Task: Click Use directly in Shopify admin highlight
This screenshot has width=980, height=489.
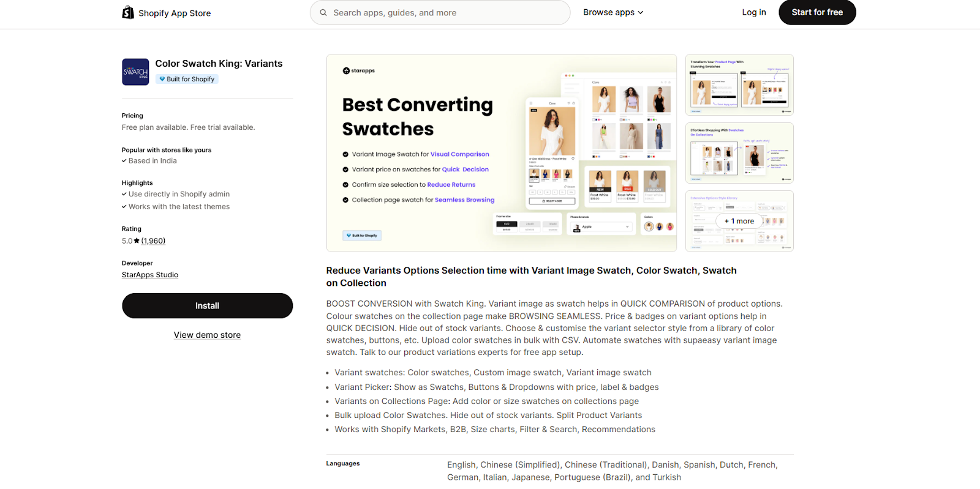Action: (179, 194)
